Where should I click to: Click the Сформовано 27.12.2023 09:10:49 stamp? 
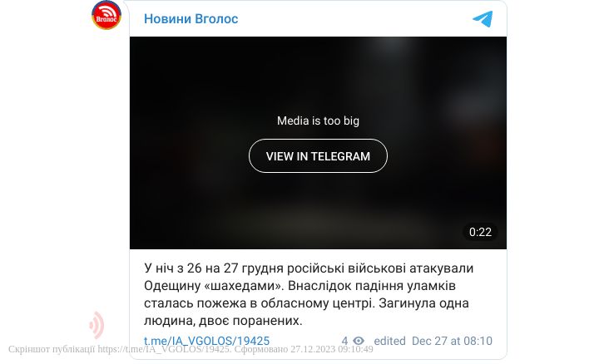click(x=304, y=350)
